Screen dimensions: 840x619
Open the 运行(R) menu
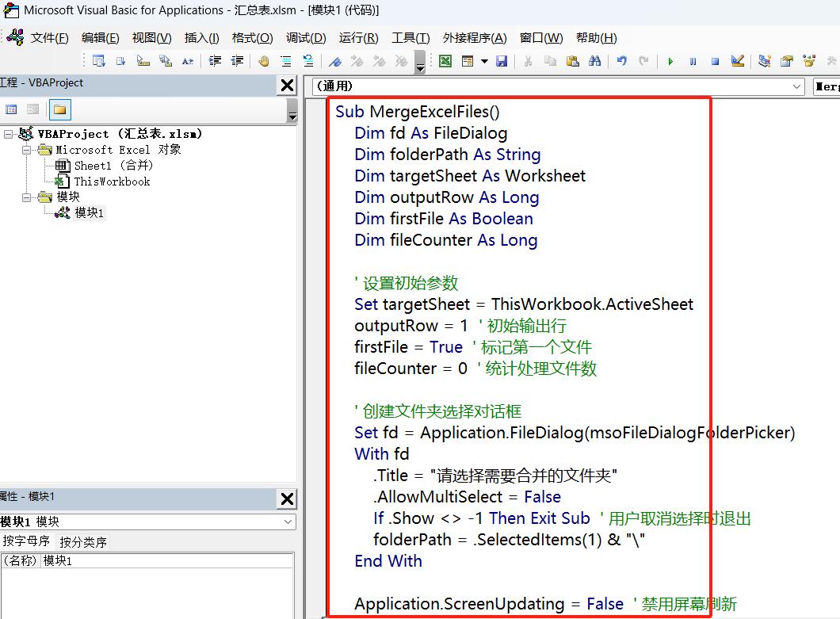point(358,38)
